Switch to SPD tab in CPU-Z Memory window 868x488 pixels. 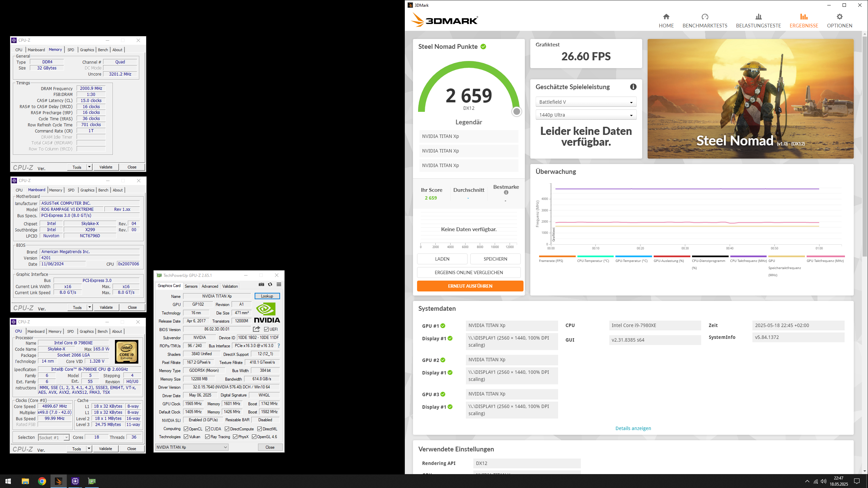[71, 50]
